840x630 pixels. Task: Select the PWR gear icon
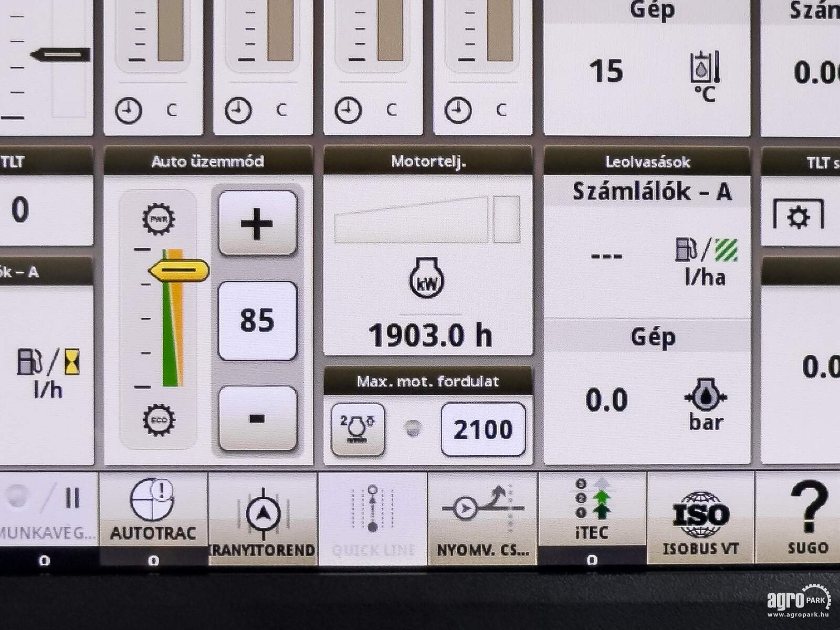tap(159, 219)
